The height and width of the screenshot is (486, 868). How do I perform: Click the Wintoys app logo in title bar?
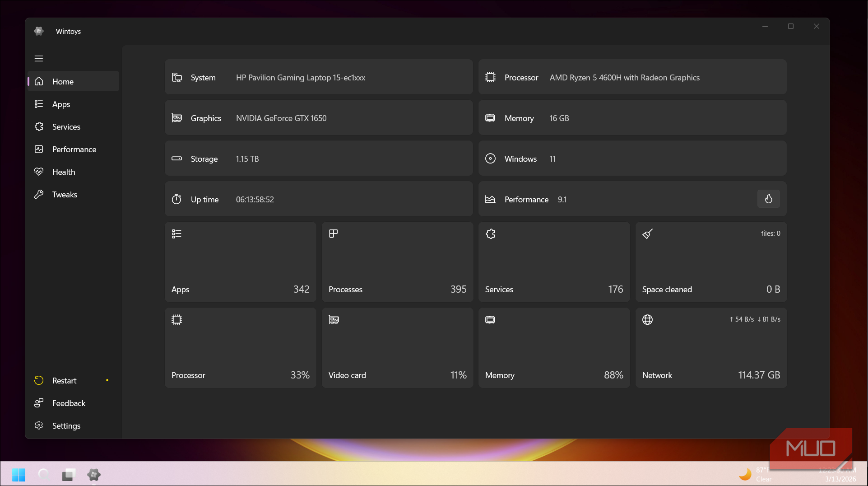(x=39, y=31)
